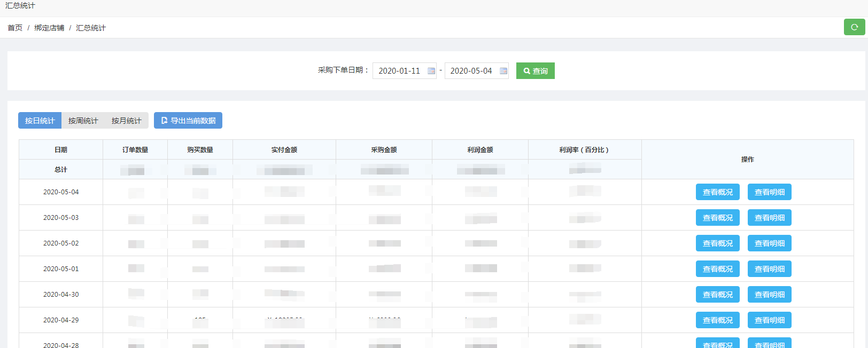
Task: Click 查看概况 for 2020-05-04
Action: 717,192
